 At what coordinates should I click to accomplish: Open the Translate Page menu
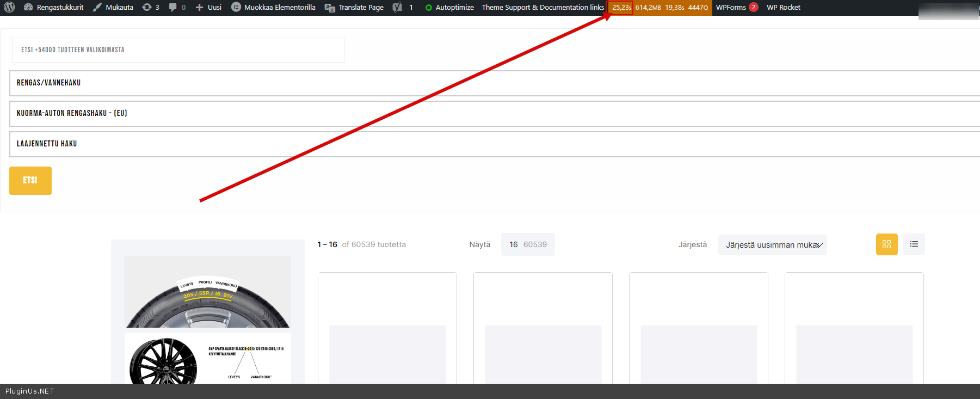354,8
